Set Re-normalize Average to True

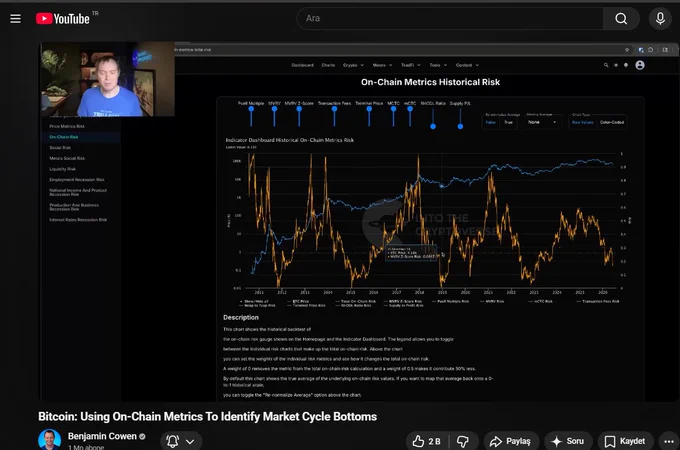coord(508,122)
